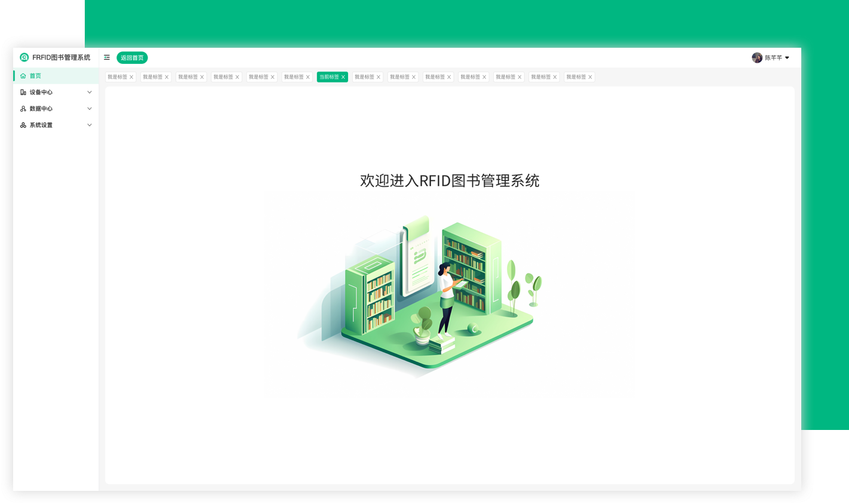The width and height of the screenshot is (849, 504).
Task: Click the home icon beside 首页
Action: pyautogui.click(x=23, y=76)
